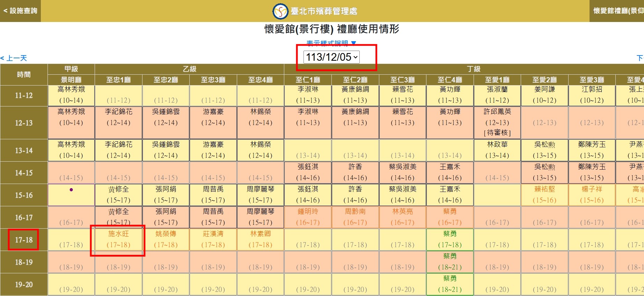Screen dimensions: 644x296
Task: Click the 甲級 grade header
Action: point(71,69)
